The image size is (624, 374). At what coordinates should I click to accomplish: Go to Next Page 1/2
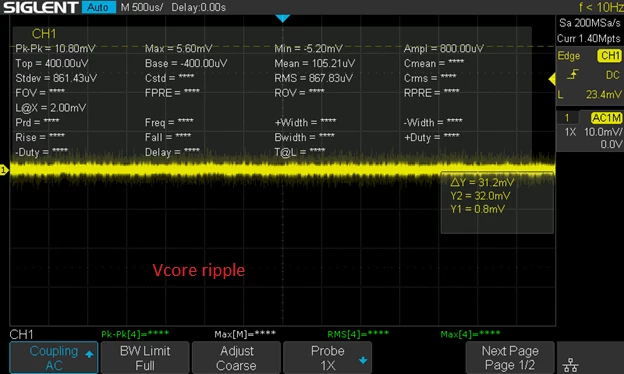coord(510,358)
